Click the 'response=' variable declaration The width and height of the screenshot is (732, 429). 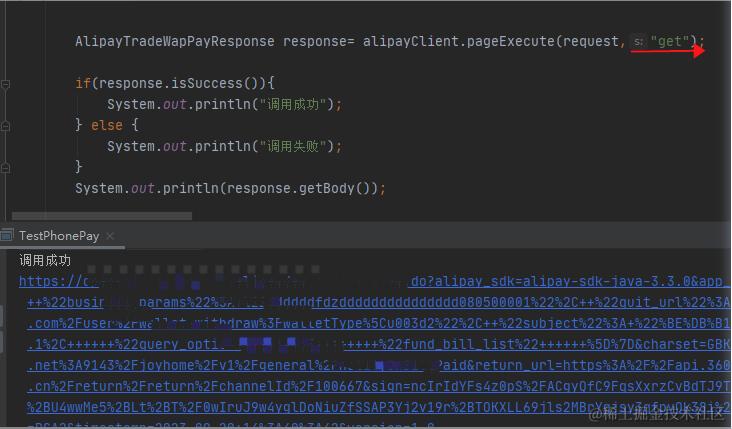tap(318, 42)
